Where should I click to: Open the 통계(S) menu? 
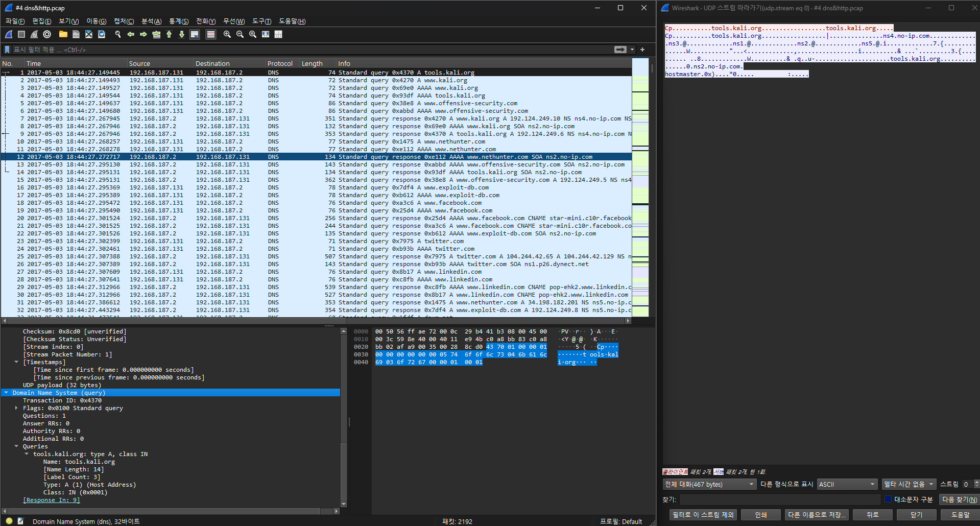click(178, 21)
